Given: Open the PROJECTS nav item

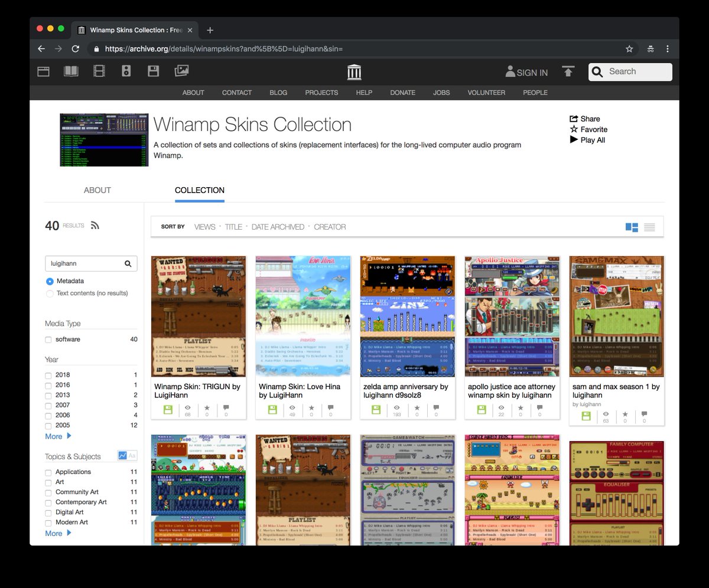Looking at the screenshot, I should (x=321, y=93).
